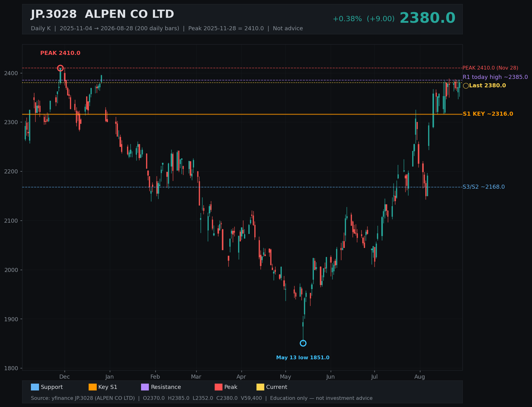Click the '+0.38% (+9.00)' change value
This screenshot has height=407, width=532.
point(364,19)
